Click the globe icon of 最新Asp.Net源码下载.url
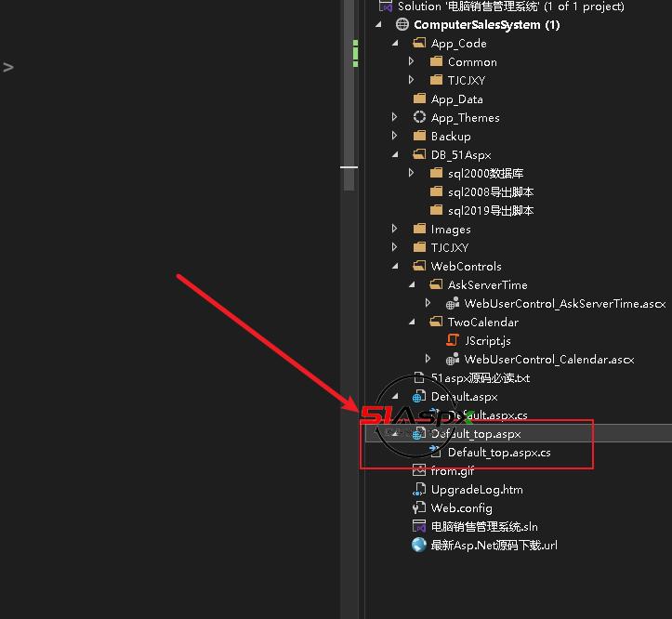The width and height of the screenshot is (672, 619). click(x=419, y=545)
